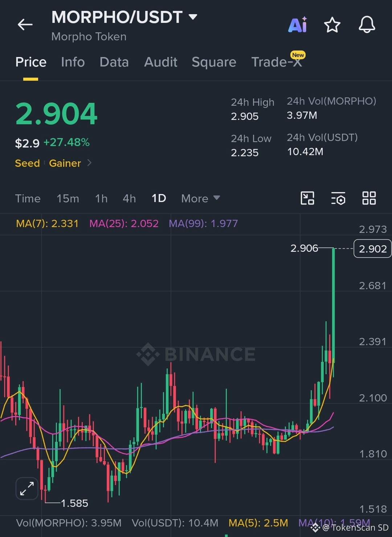Open the Seed Gainer tag chevron
The width and height of the screenshot is (392, 537).
[x=90, y=163]
